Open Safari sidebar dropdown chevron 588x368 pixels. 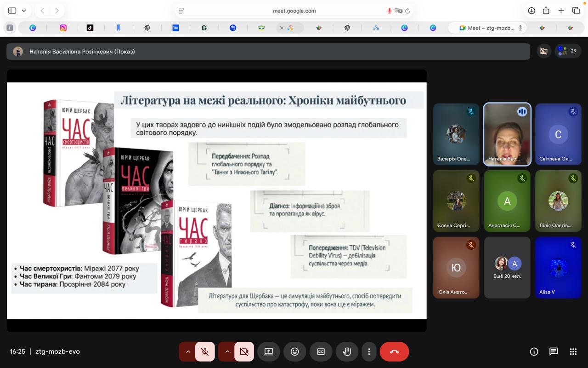[24, 11]
